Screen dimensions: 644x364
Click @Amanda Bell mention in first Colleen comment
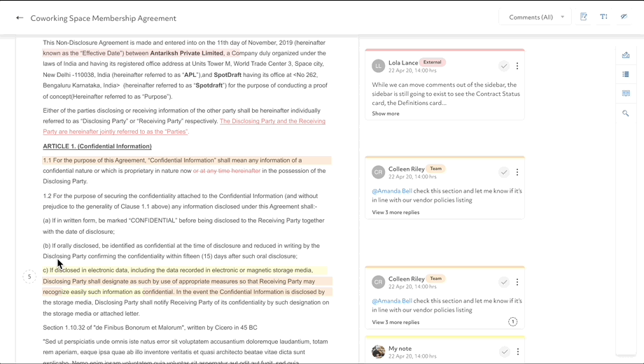tap(392, 191)
